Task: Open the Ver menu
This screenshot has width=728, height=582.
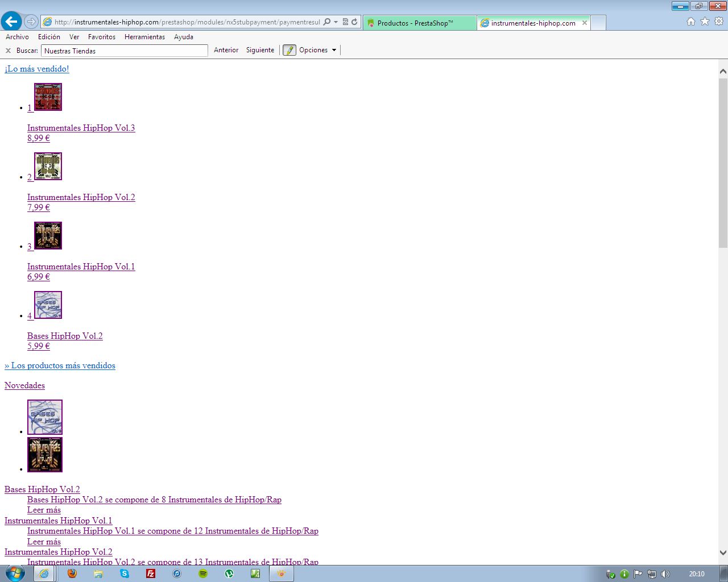Action: click(x=74, y=37)
